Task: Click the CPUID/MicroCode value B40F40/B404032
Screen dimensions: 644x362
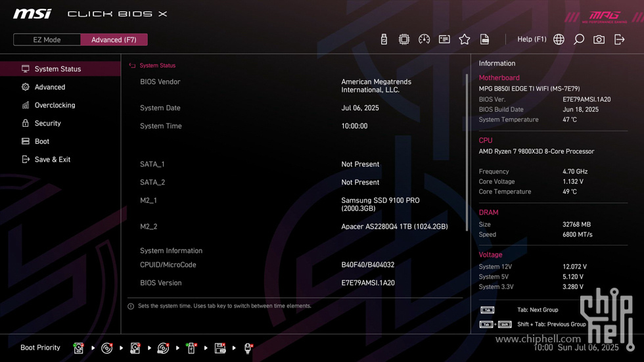Action: pos(367,265)
